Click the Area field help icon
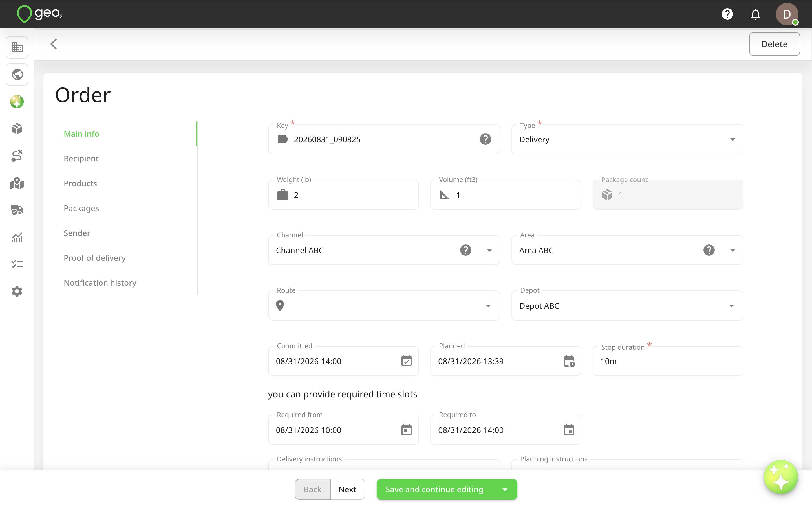Image resolution: width=812 pixels, height=508 pixels. point(709,250)
